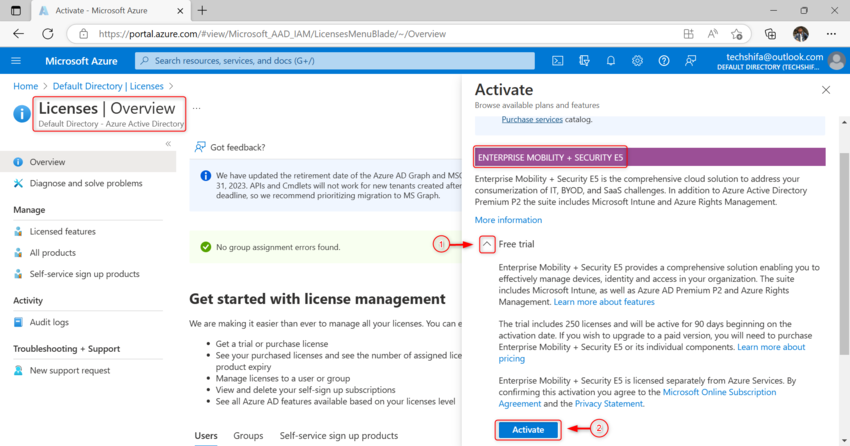Toggle browser read aloud icon
The height and width of the screenshot is (446, 850).
point(712,34)
